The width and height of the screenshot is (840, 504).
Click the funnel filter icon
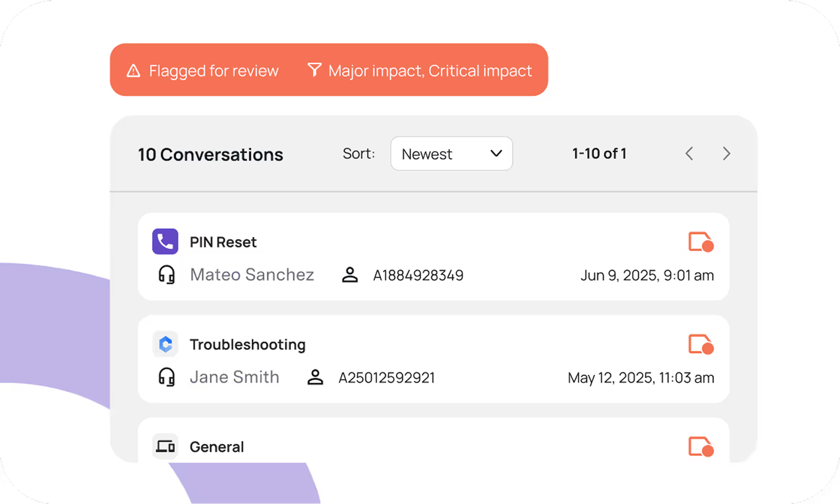(x=315, y=70)
